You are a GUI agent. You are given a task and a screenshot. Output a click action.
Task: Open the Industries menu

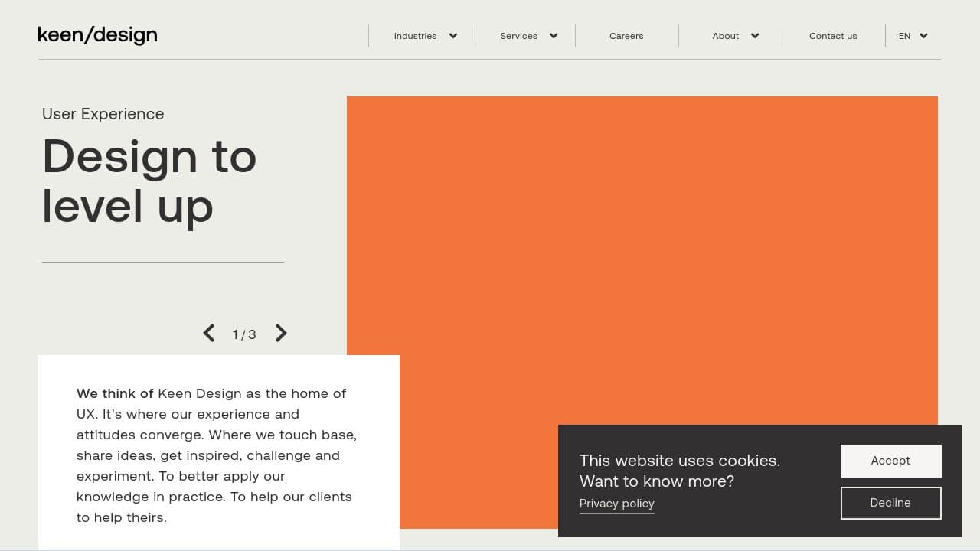[x=415, y=36]
